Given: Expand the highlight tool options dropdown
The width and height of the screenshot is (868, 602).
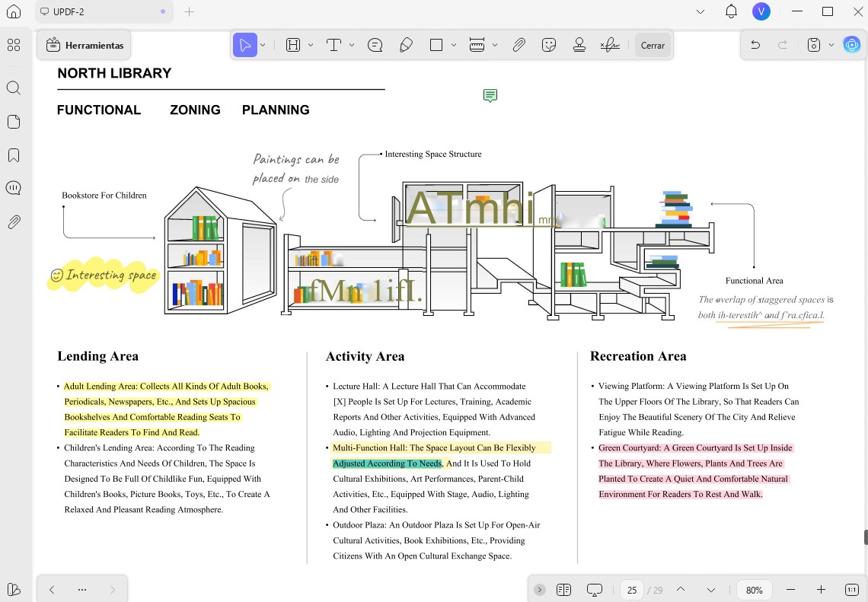Looking at the screenshot, I should (x=311, y=45).
